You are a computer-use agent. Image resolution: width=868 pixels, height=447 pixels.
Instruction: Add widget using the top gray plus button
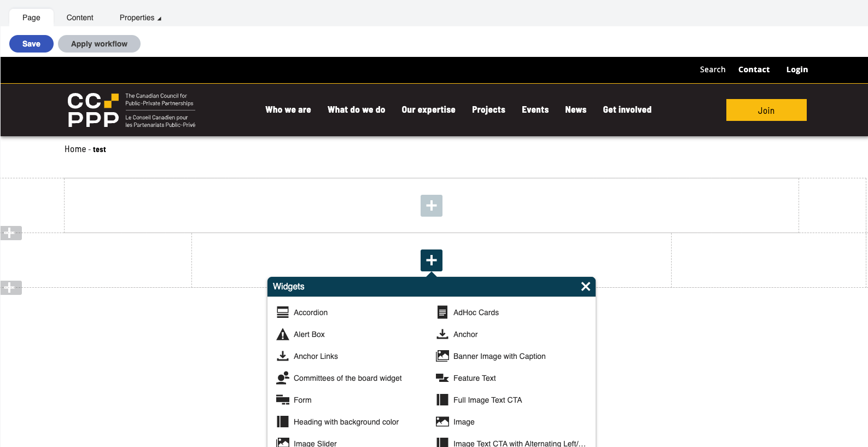point(431,206)
